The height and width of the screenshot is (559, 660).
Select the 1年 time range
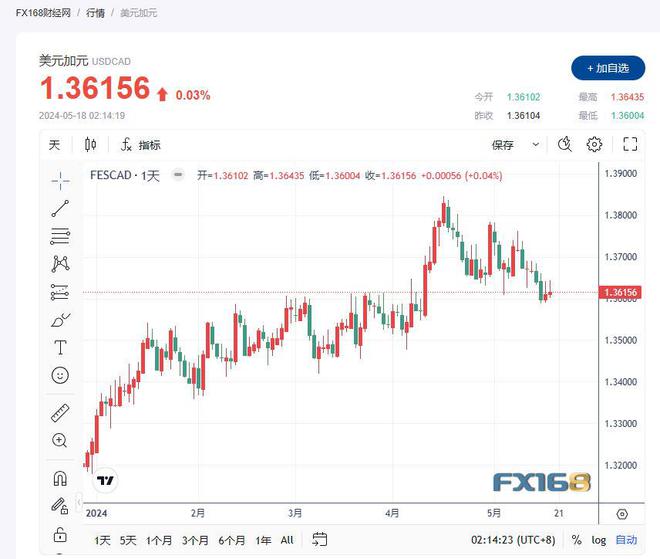[x=263, y=540]
